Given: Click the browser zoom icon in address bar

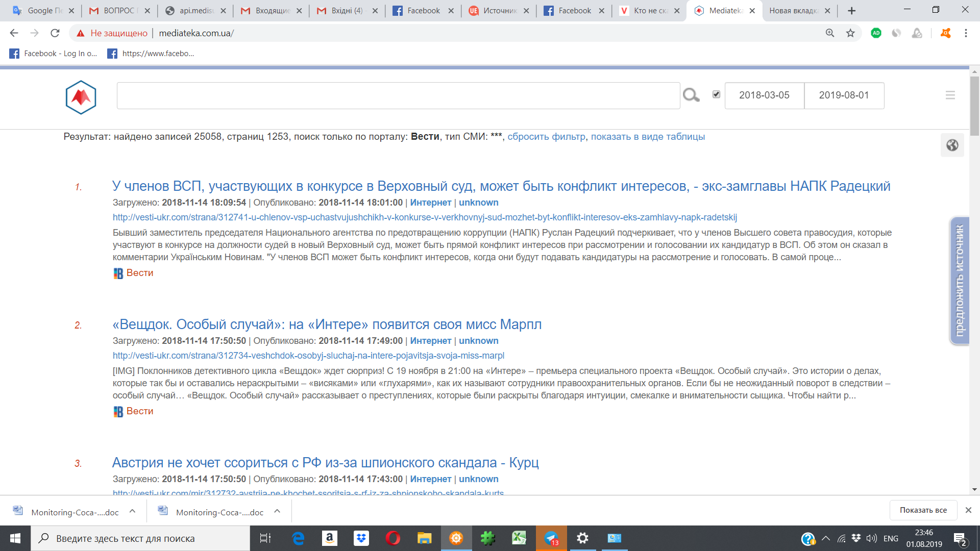Looking at the screenshot, I should (x=830, y=33).
